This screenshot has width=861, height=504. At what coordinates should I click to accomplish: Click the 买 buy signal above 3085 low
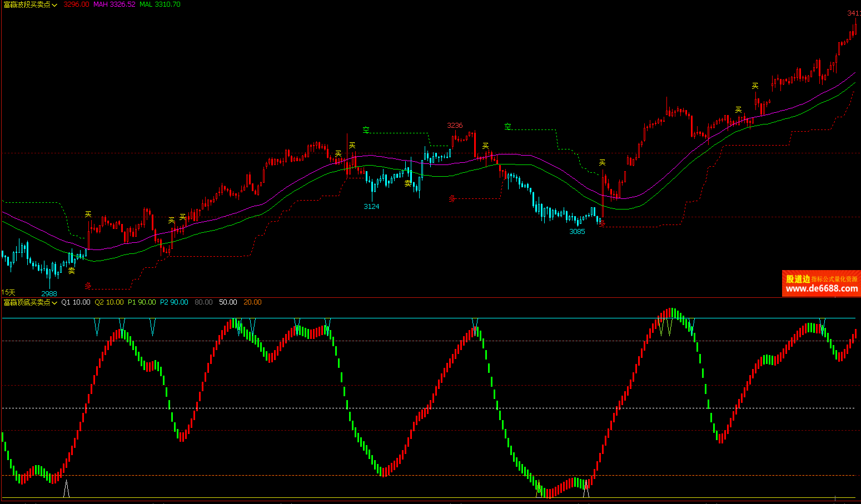(602, 163)
